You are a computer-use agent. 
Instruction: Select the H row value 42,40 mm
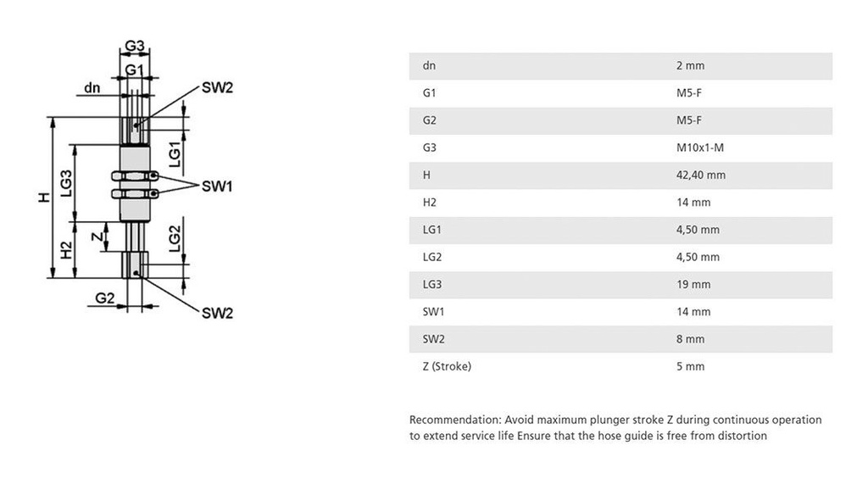click(700, 175)
